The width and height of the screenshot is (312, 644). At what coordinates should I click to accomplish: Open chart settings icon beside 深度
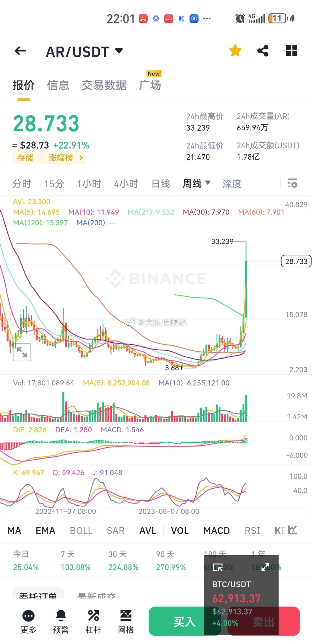(x=292, y=183)
